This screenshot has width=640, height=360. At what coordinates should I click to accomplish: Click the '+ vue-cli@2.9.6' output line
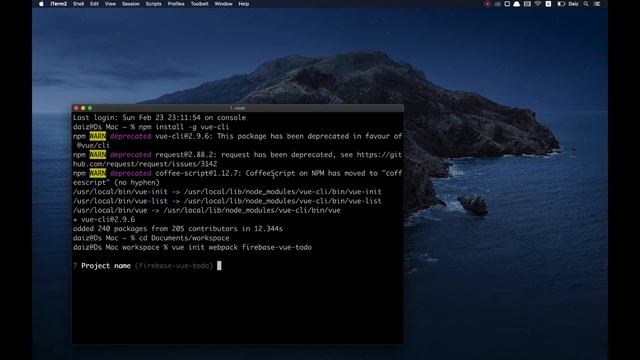[x=104, y=220]
